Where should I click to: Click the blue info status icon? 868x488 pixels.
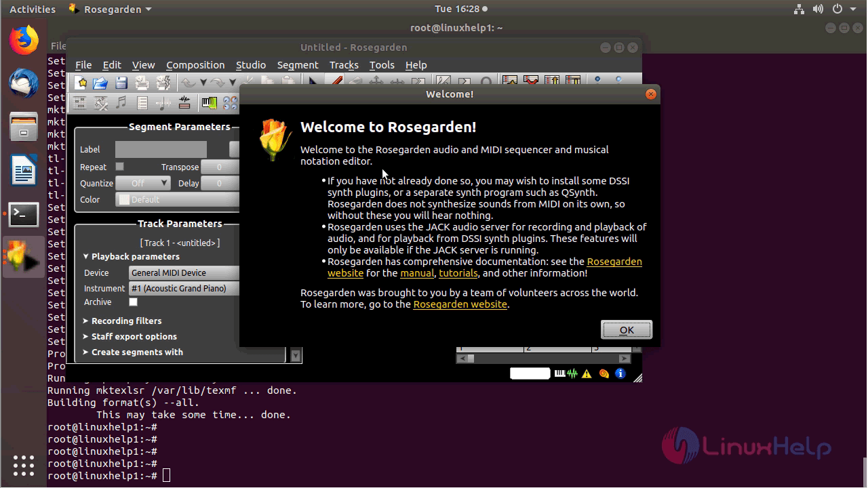point(620,373)
